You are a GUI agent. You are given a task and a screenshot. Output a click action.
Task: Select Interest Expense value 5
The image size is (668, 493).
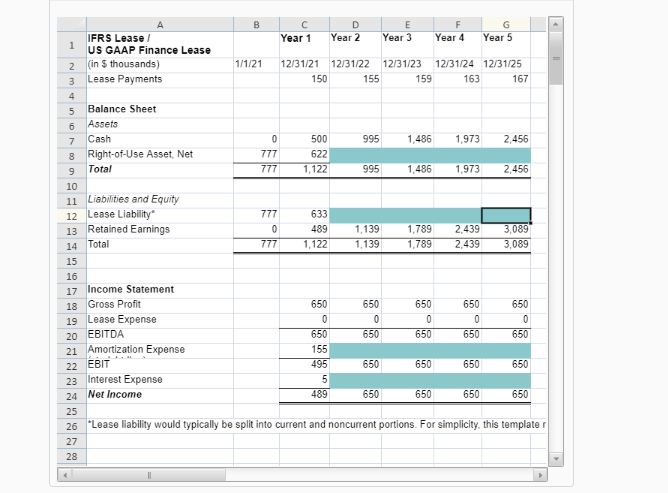304,381
